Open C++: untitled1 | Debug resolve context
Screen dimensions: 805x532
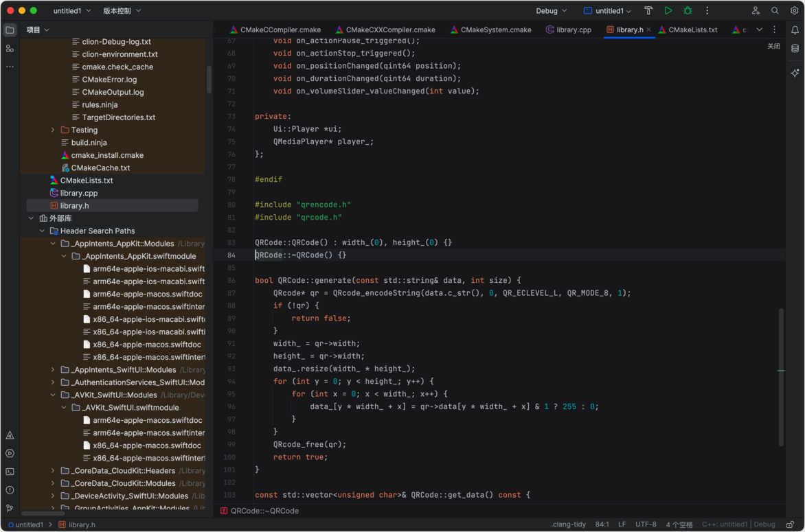click(738, 524)
